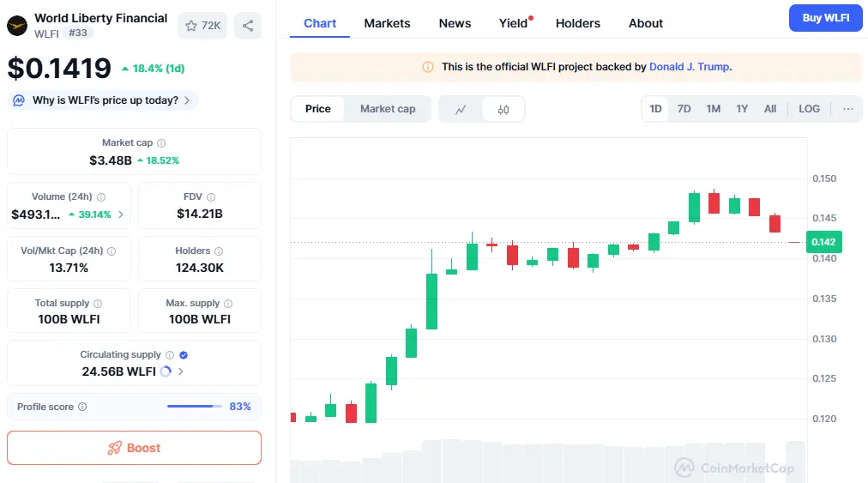Click the verified badge beside Circulating supply

[x=184, y=355]
